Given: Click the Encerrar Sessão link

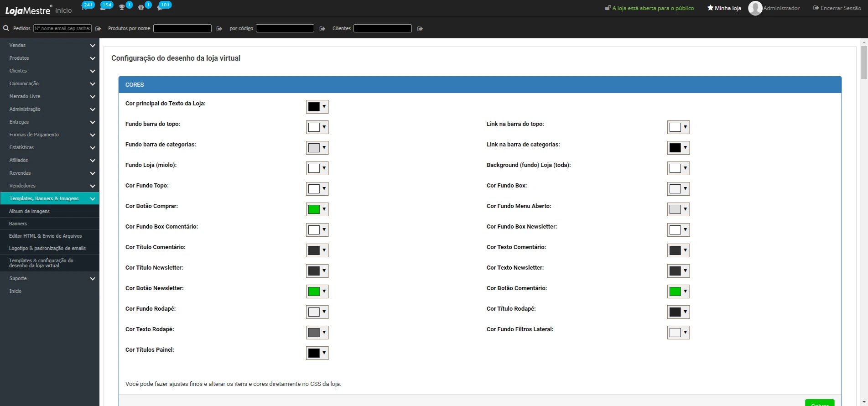Looking at the screenshot, I should [837, 8].
